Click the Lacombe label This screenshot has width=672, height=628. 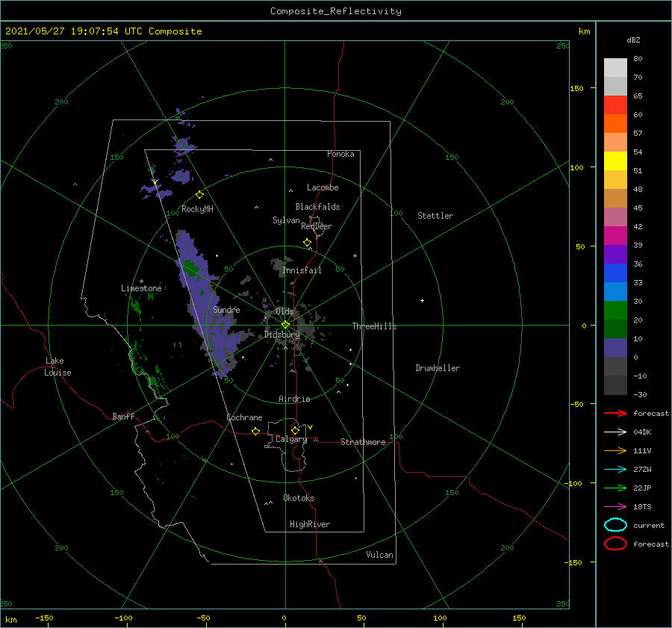point(323,187)
